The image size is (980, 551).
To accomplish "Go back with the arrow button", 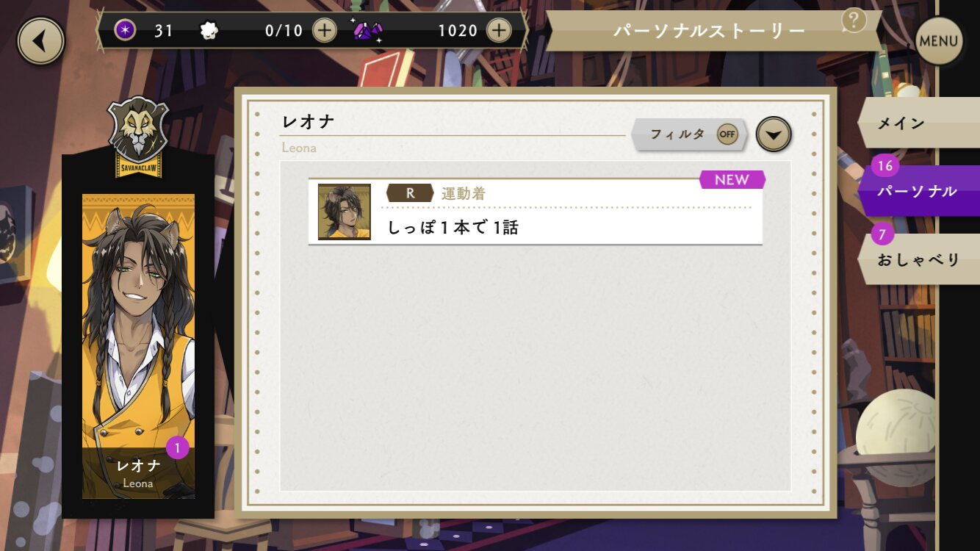I will [x=40, y=41].
